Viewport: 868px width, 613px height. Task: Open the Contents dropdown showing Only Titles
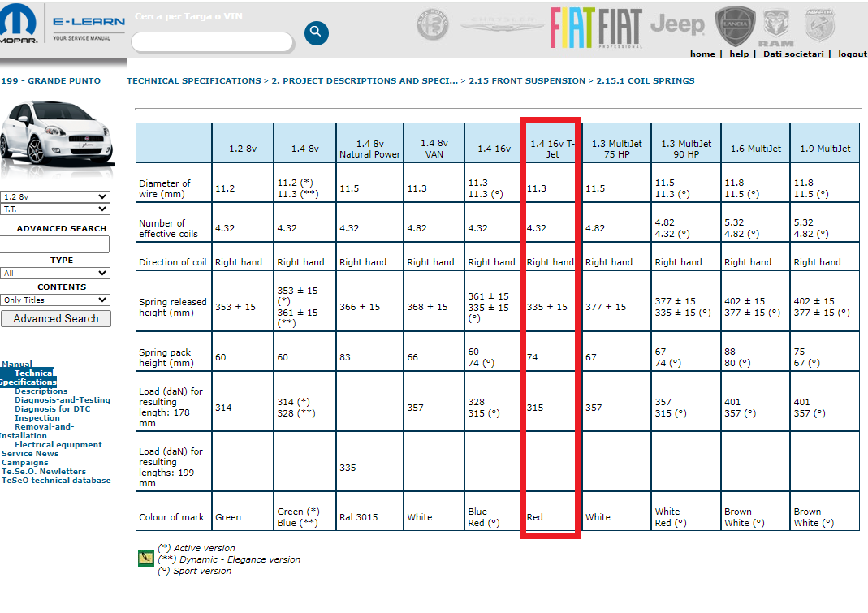pos(54,300)
